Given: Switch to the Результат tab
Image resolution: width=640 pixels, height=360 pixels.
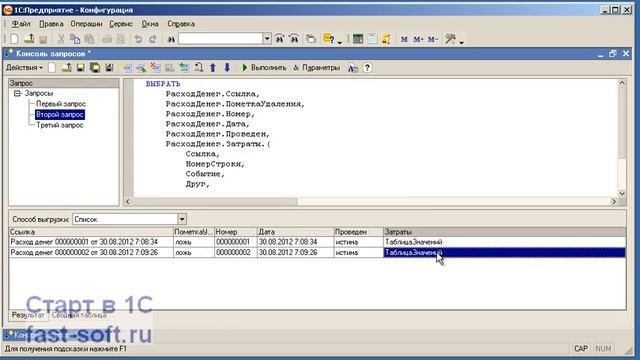Looking at the screenshot, I should (x=28, y=315).
